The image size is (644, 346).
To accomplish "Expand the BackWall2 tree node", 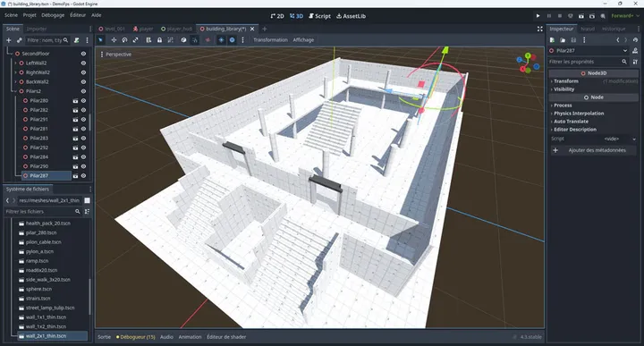I will pos(15,82).
